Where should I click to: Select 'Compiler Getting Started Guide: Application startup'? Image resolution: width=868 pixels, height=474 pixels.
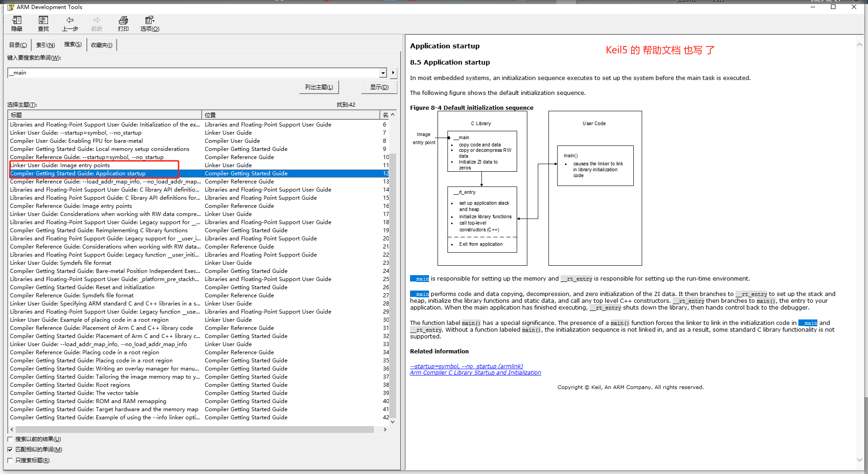coord(78,174)
